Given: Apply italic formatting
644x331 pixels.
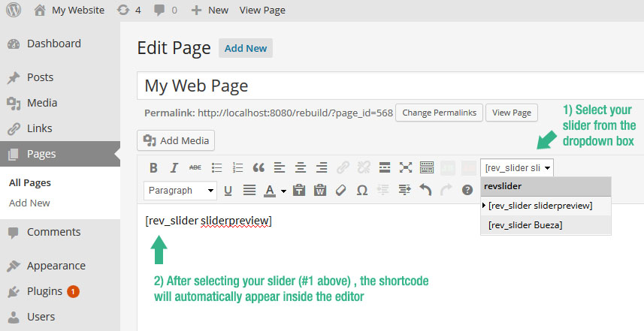Looking at the screenshot, I should 174,167.
